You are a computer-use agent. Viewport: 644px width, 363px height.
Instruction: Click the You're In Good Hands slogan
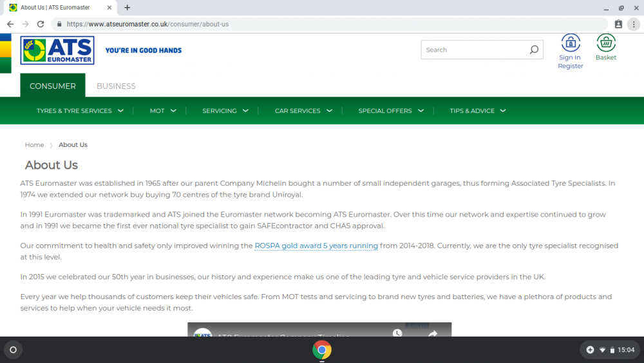click(144, 50)
